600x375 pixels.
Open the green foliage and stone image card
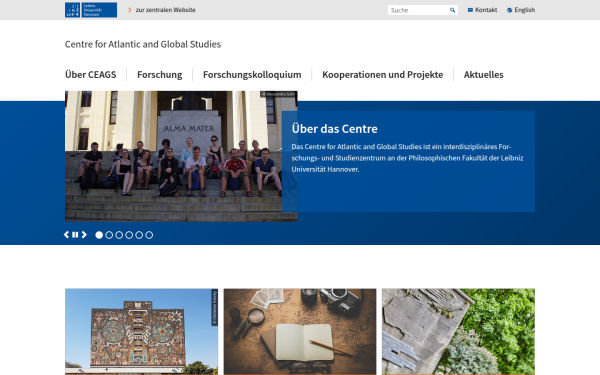click(x=458, y=332)
